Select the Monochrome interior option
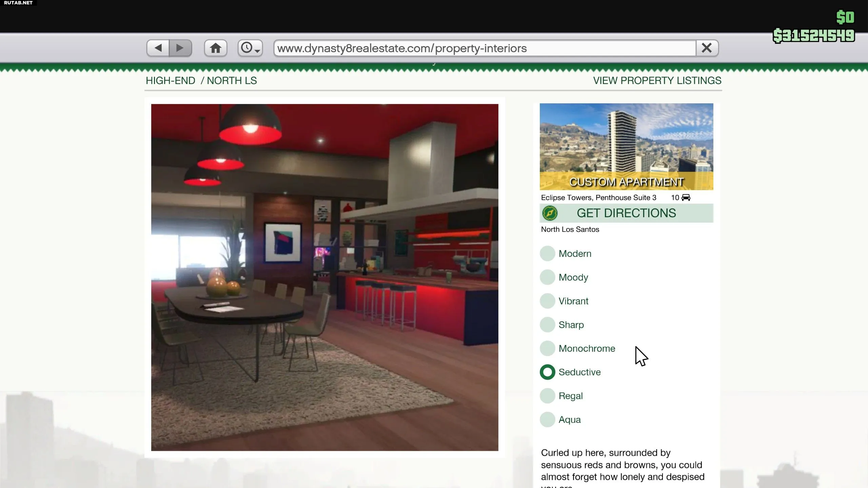The image size is (868, 488). [547, 348]
